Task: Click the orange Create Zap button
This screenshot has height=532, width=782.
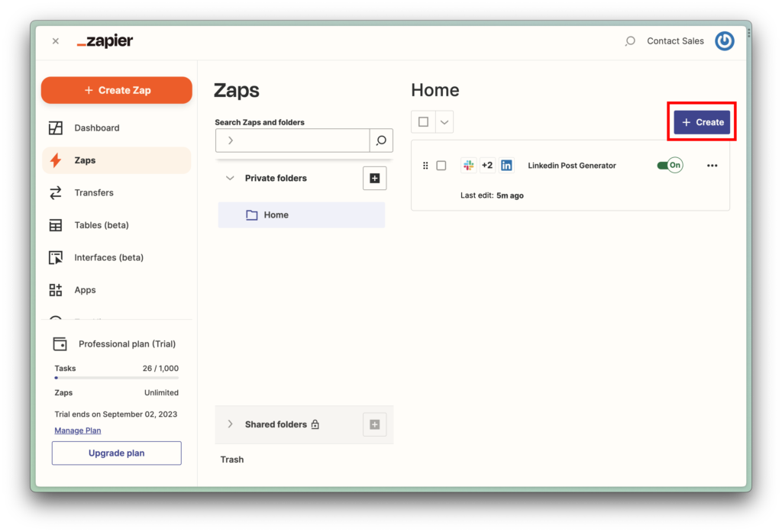Action: tap(117, 90)
